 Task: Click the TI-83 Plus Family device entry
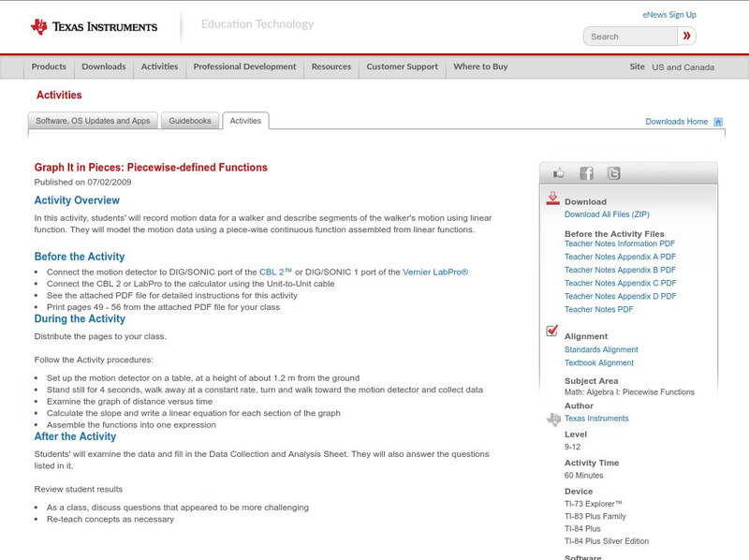(595, 517)
